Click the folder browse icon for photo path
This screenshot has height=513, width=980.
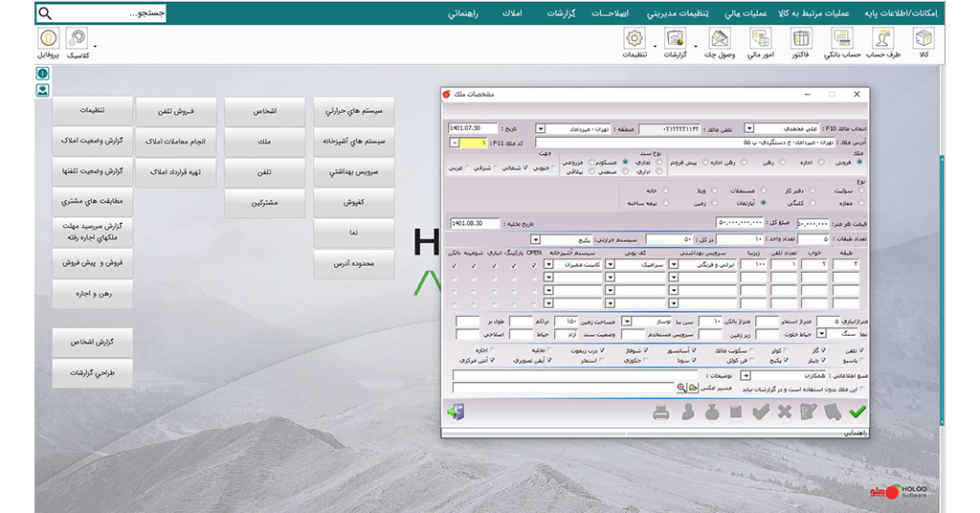(x=694, y=389)
